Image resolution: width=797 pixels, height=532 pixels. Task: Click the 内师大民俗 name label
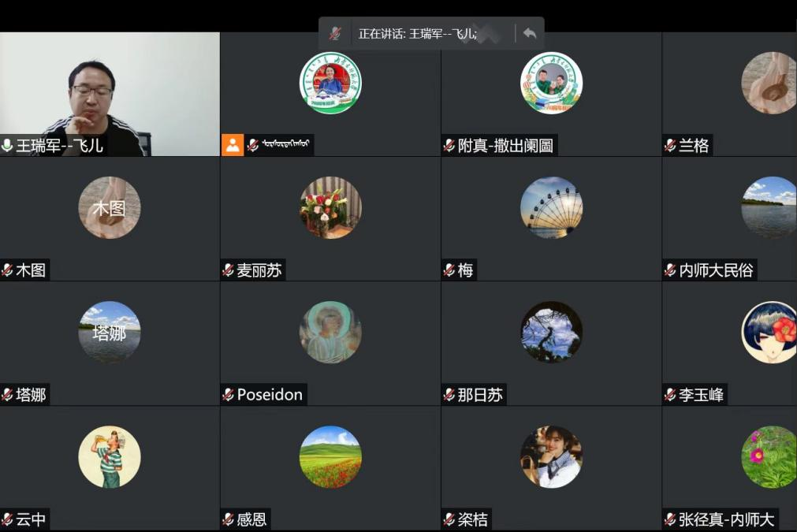point(716,270)
